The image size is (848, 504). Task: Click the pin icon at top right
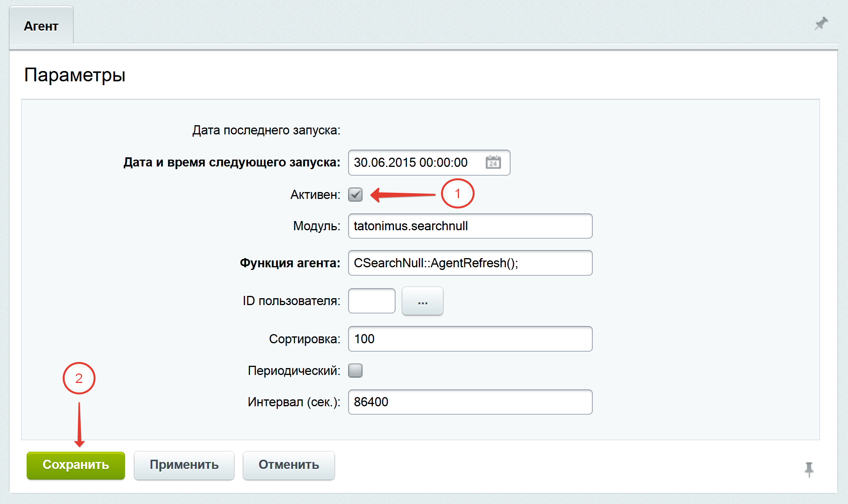820,24
